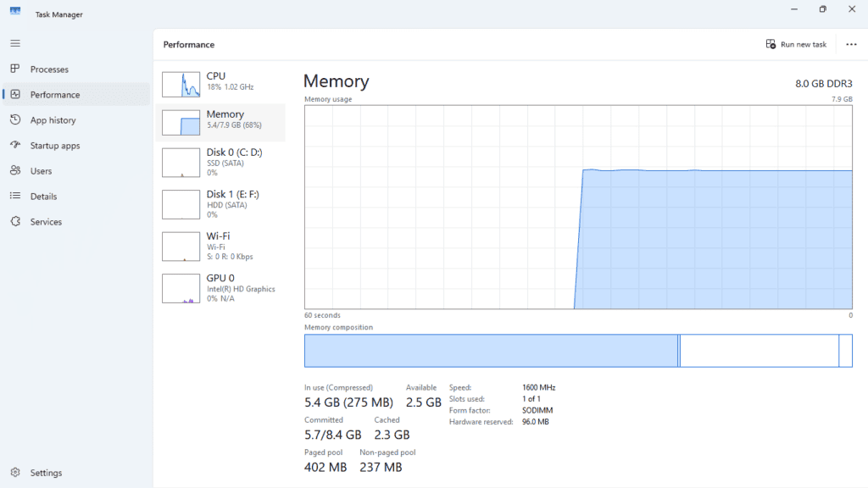The width and height of the screenshot is (868, 488).
Task: Switch to the Details page
Action: [x=76, y=197]
